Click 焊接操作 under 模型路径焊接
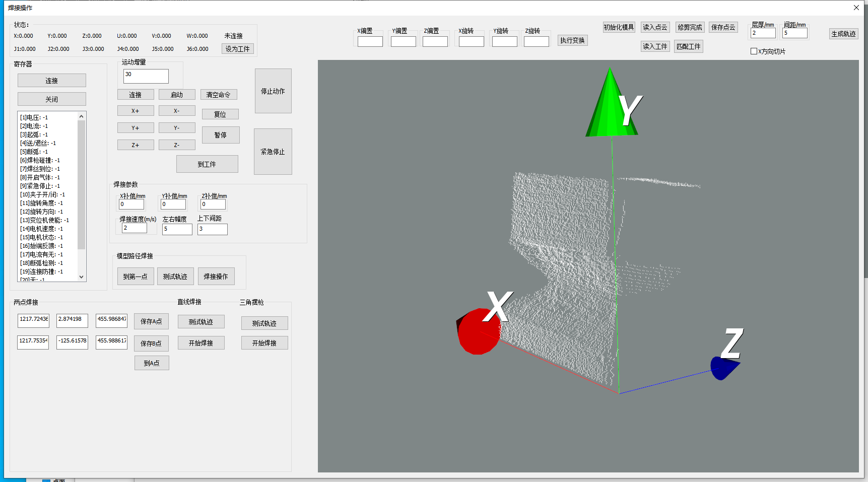This screenshot has width=868, height=482. [x=216, y=277]
